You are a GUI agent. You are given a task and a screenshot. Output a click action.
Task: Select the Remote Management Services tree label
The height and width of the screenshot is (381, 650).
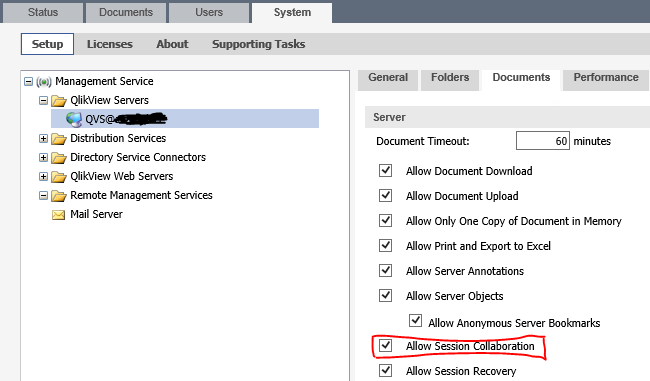[141, 195]
